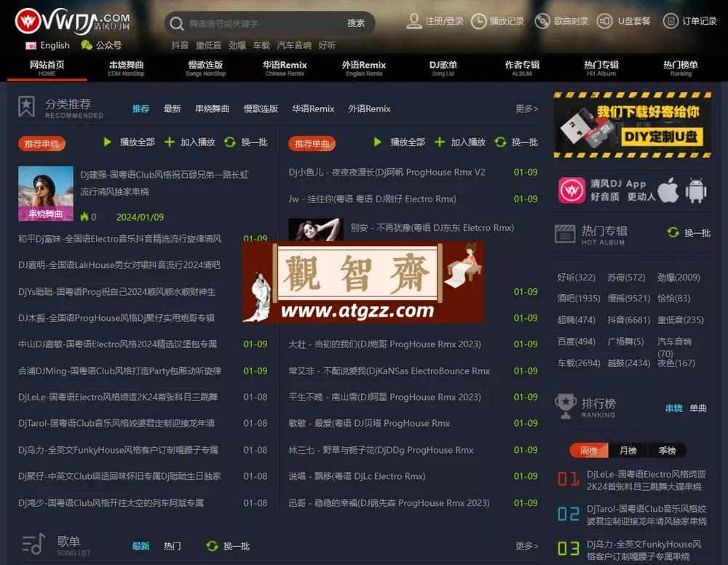Click the 排行榜 trophy icon

point(566,406)
